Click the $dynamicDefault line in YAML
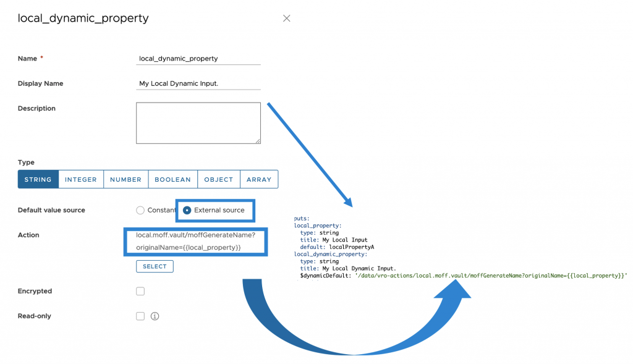 tap(464, 276)
